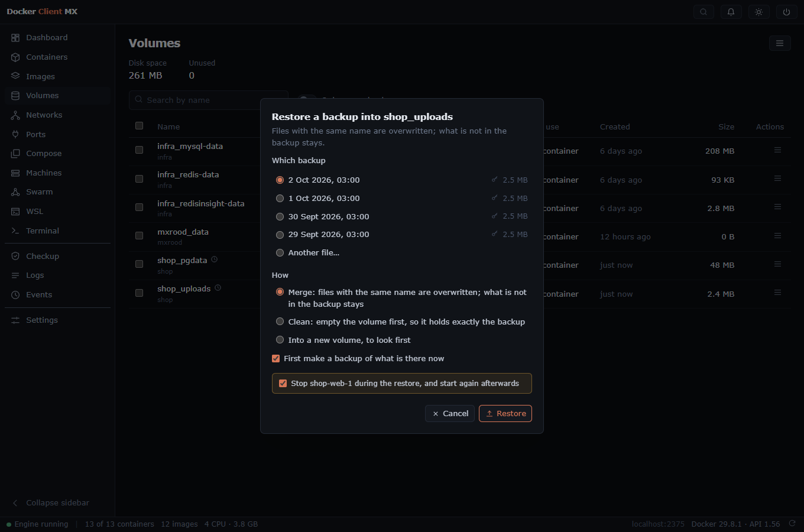Viewport: 804px width, 532px height.
Task: Select Into a new volume option
Action: pos(280,340)
